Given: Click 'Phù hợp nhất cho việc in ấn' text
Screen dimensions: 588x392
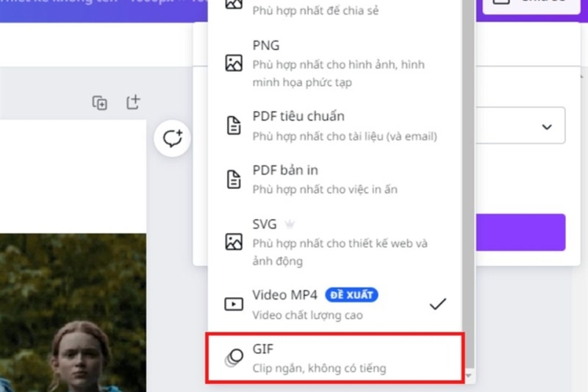Looking at the screenshot, I should 325,190.
